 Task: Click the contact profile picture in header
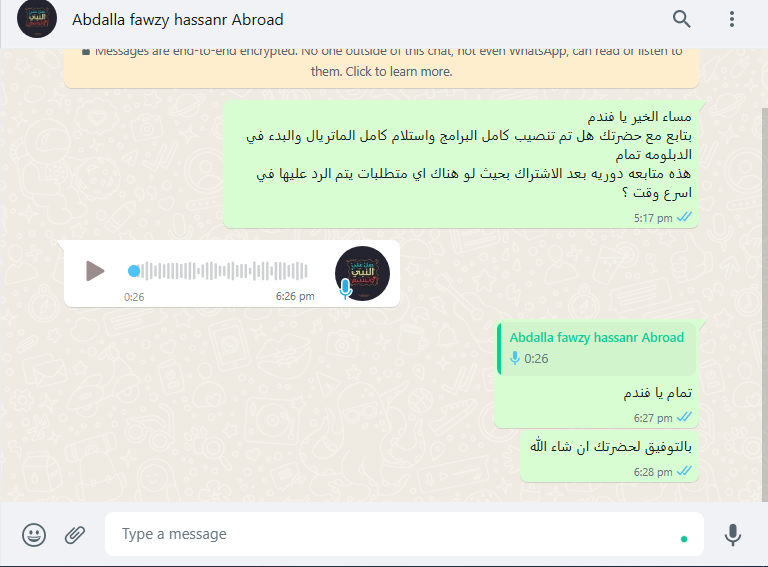tap(37, 19)
